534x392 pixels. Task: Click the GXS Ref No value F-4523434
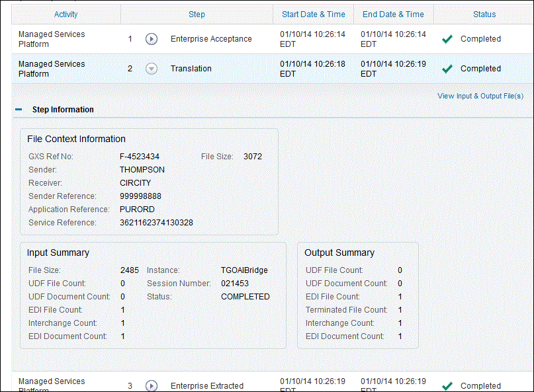pyautogui.click(x=139, y=157)
